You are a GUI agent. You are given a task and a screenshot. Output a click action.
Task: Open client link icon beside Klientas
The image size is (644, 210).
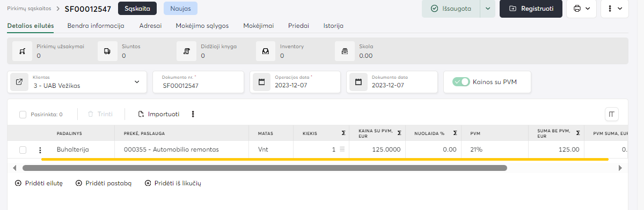tap(19, 82)
